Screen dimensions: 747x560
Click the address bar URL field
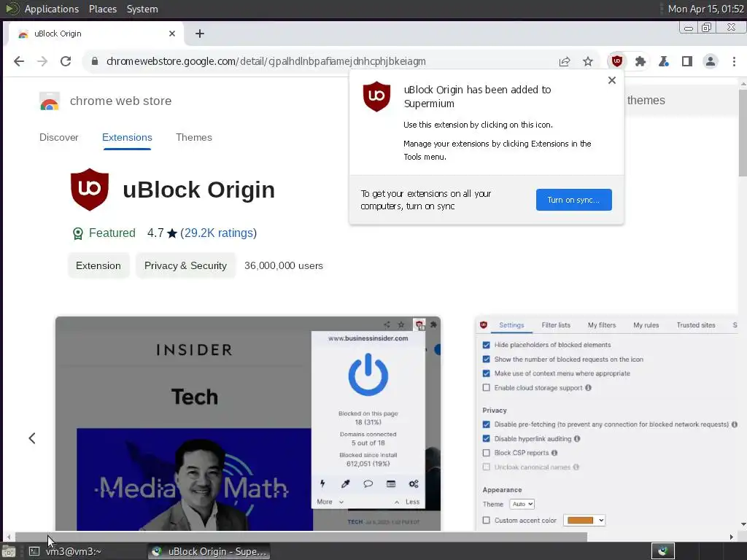(324, 61)
